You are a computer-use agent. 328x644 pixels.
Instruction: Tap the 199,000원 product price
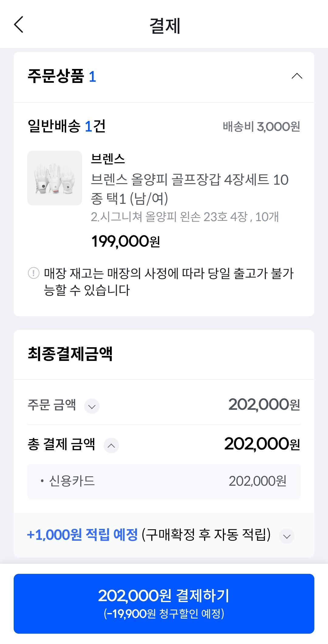click(x=125, y=241)
